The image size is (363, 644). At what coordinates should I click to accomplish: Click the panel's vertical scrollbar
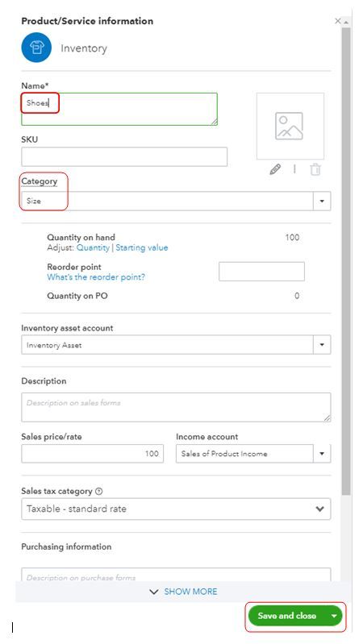346,260
